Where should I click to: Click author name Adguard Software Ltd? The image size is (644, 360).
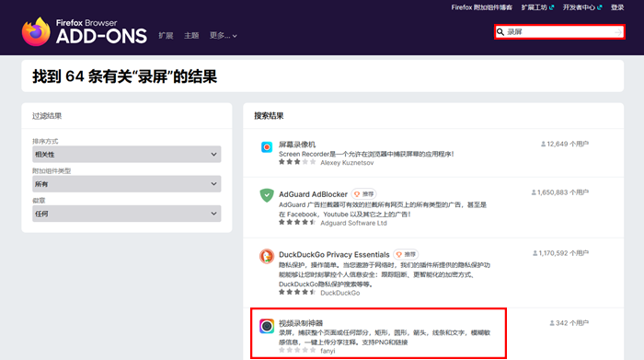[353, 223]
